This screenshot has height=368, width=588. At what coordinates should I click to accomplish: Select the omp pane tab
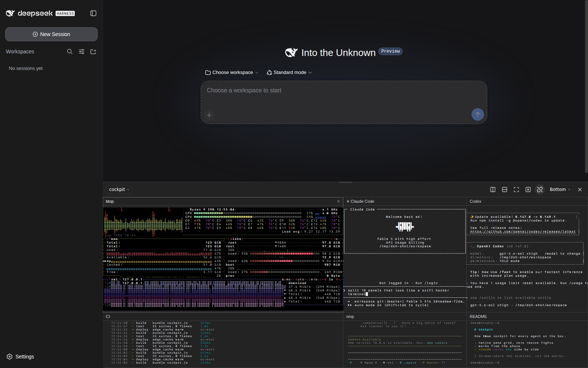350,316
